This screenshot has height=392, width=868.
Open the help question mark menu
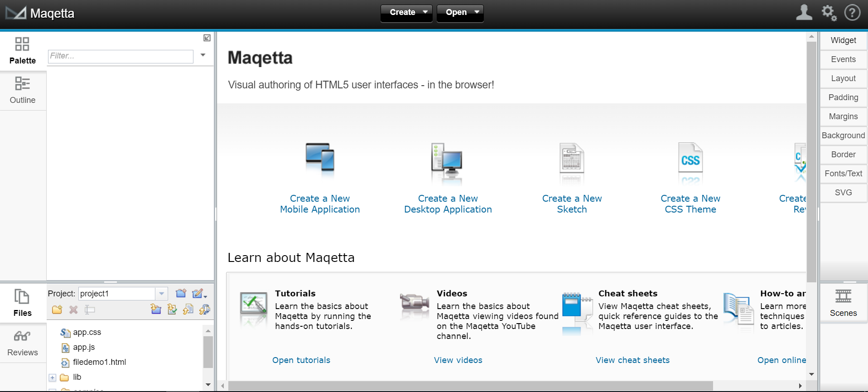click(852, 13)
